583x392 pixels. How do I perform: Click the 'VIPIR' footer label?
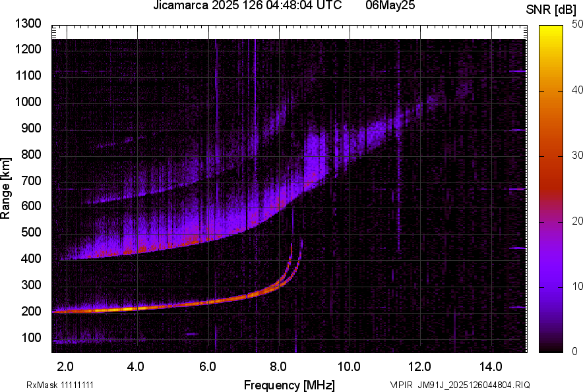pyautogui.click(x=401, y=385)
